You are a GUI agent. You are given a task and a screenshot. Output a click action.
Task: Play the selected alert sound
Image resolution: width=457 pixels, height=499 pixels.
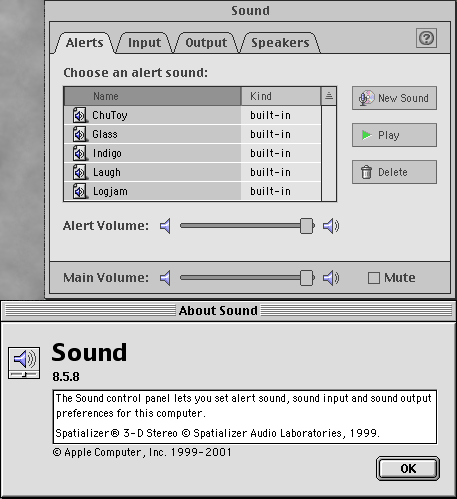pos(394,135)
